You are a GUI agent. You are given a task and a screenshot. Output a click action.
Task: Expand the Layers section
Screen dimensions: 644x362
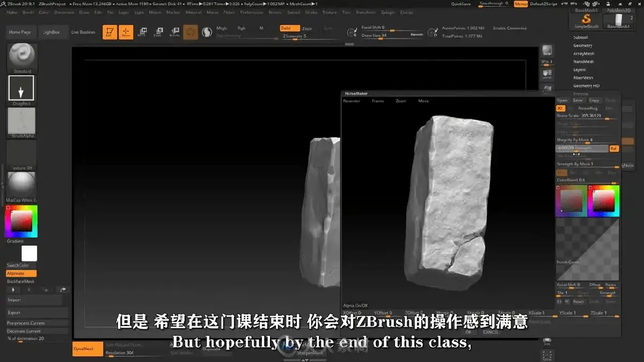click(580, 70)
